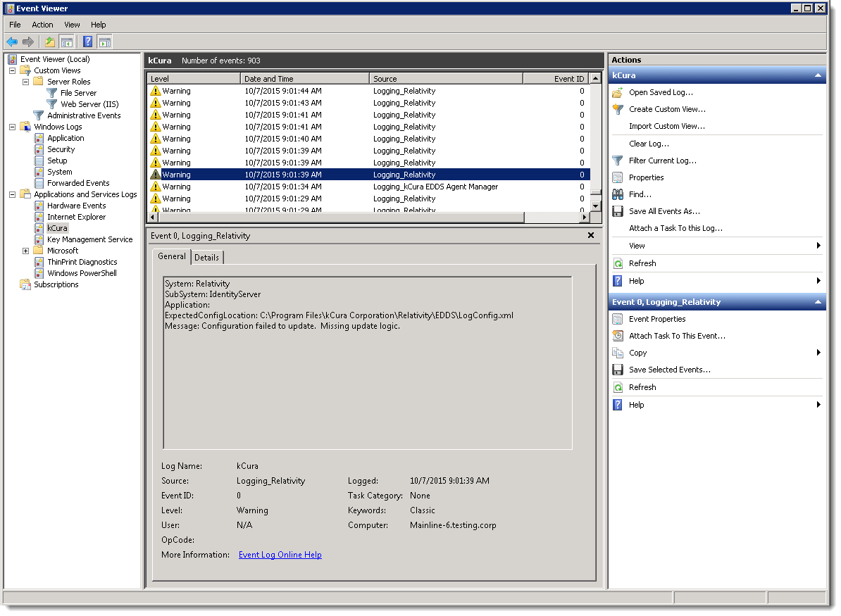Click the Create Custom View icon
Image resolution: width=841 pixels, height=616 pixels.
618,109
